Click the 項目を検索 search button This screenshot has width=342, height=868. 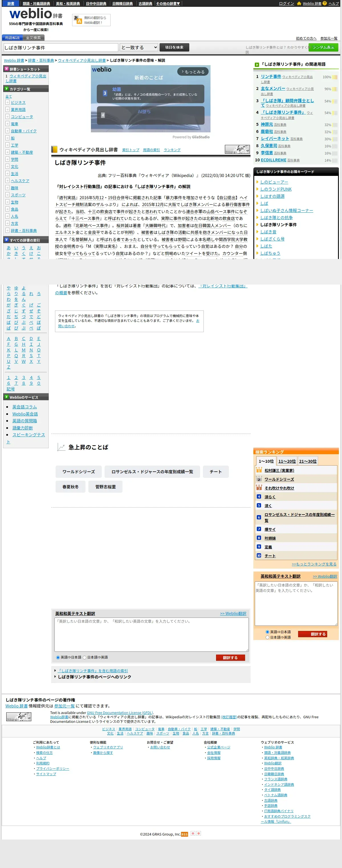(174, 47)
